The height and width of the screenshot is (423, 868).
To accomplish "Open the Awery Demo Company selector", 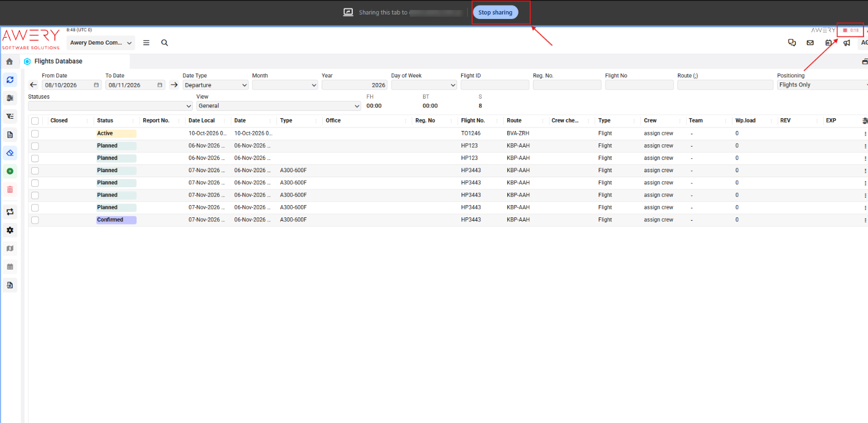I will (x=101, y=43).
